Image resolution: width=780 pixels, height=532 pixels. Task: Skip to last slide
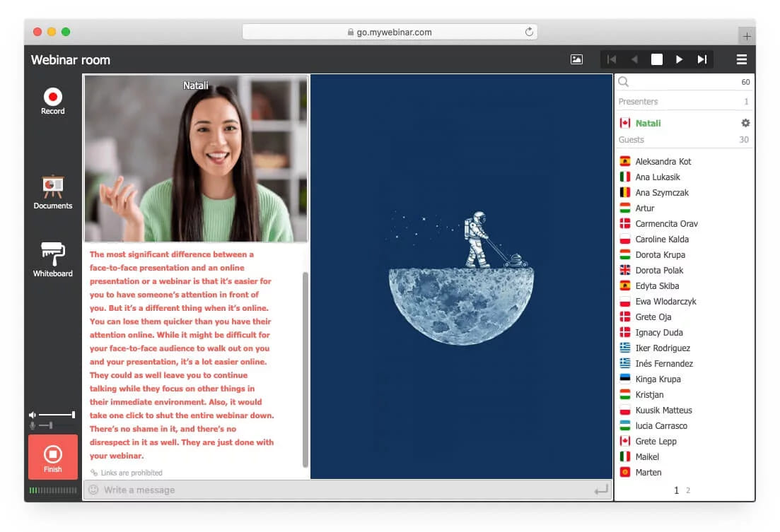point(702,59)
